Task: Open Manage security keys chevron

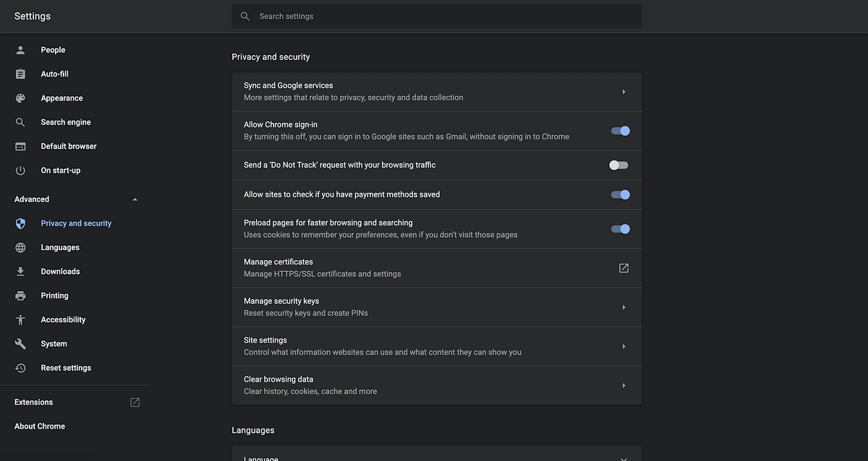Action: pos(624,307)
